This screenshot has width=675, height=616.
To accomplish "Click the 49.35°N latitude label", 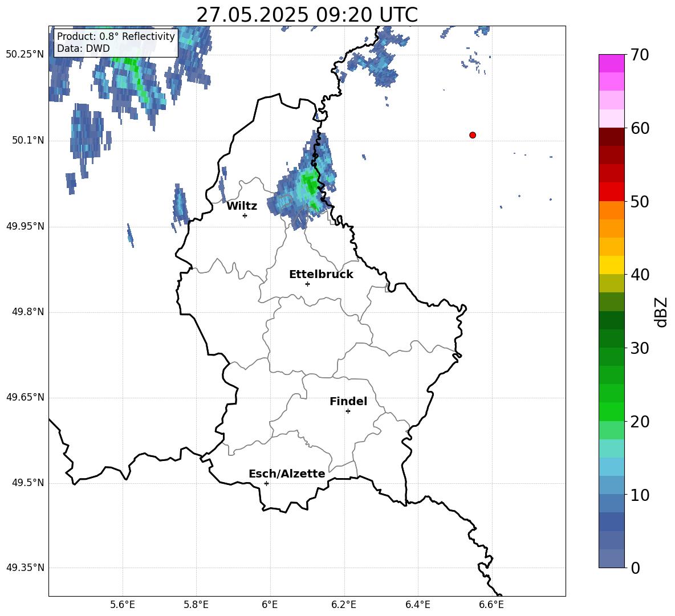I will [x=25, y=568].
